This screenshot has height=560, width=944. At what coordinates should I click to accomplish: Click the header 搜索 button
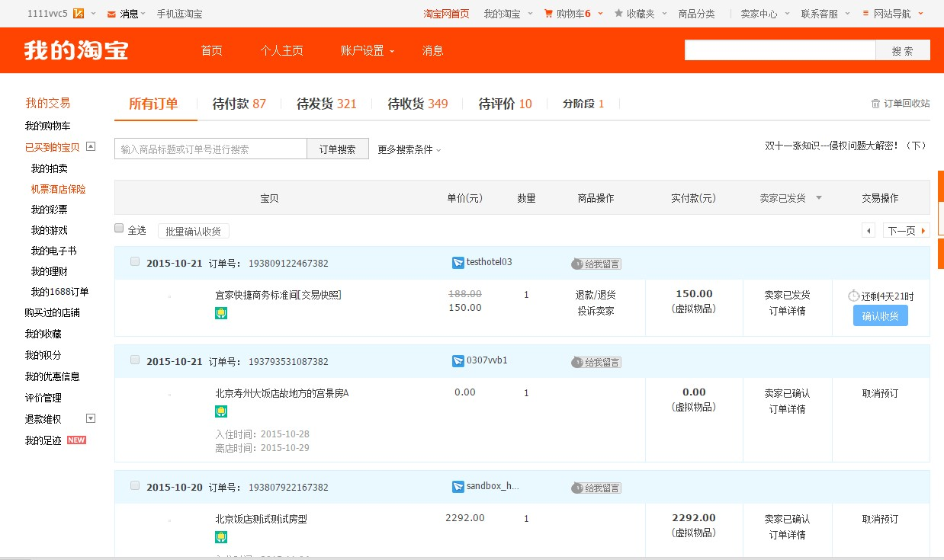pos(903,50)
